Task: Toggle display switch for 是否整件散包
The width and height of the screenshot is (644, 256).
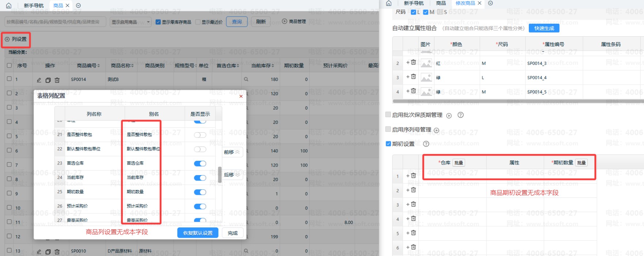Action: pyautogui.click(x=200, y=135)
